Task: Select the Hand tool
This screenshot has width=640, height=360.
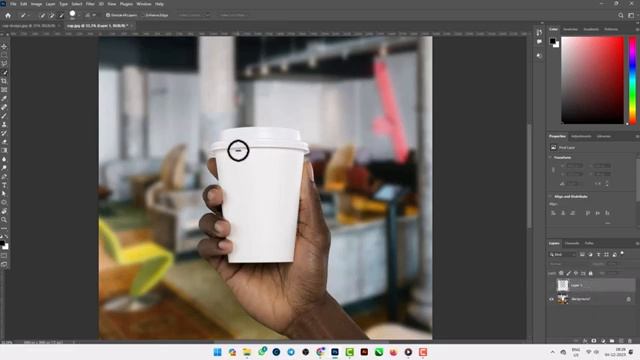Action: [4, 211]
